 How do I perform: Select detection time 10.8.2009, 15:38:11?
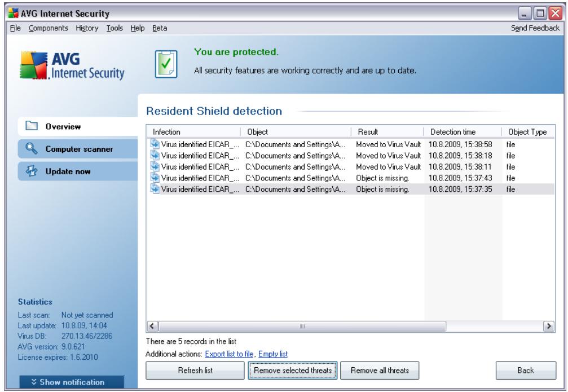pos(460,166)
